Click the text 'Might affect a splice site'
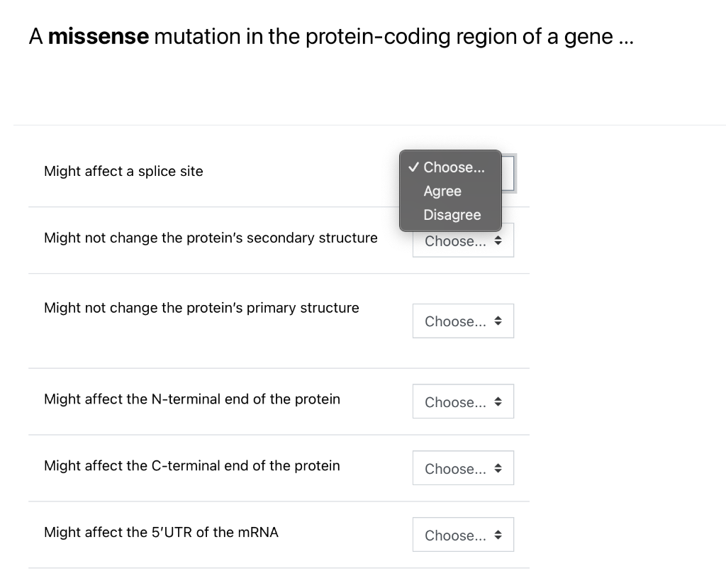 point(123,171)
